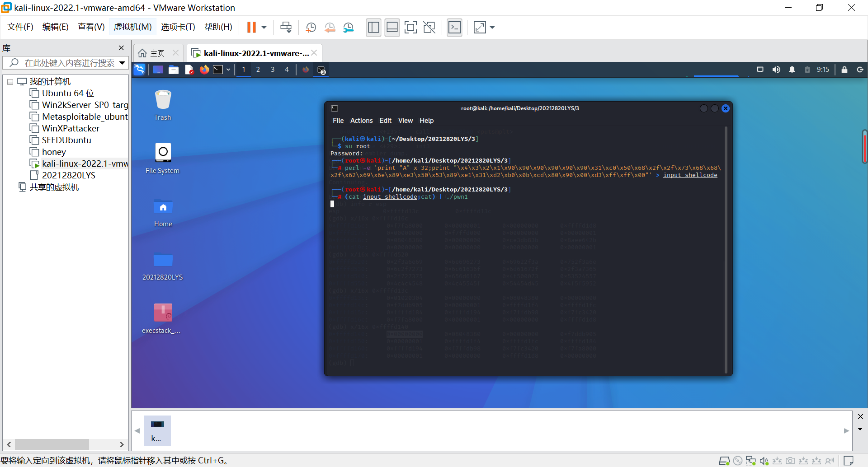Click the library panel horizontal scrollbar

click(x=52, y=444)
